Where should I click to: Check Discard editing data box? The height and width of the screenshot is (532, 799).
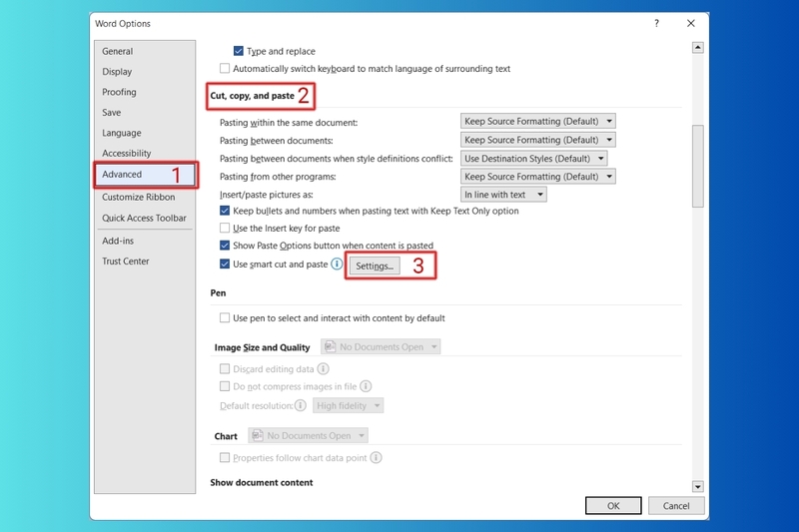point(224,368)
